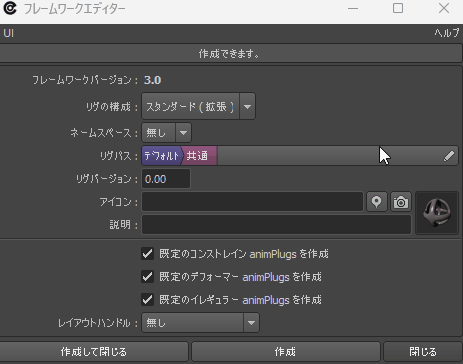Click the 共通 path segment
The height and width of the screenshot is (364, 463).
click(x=199, y=156)
